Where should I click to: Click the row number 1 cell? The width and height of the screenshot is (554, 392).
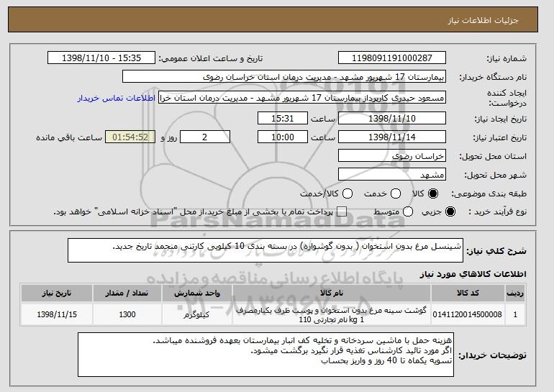515,314
